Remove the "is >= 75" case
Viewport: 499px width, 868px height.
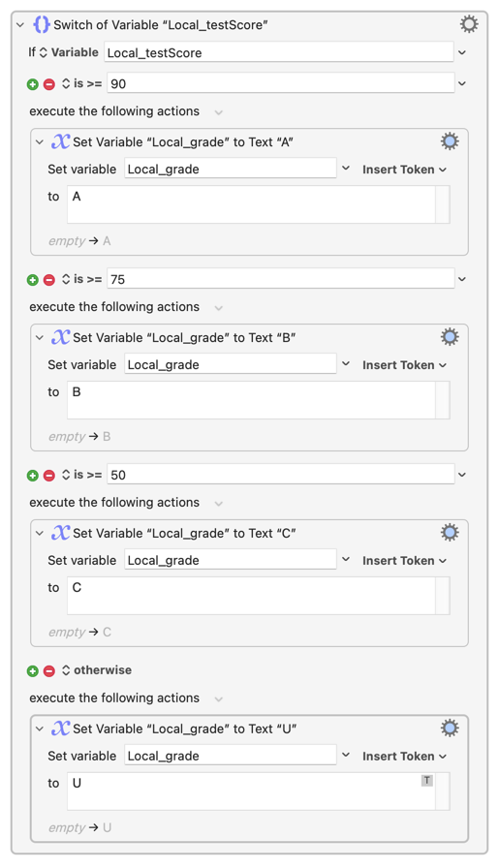pos(49,280)
